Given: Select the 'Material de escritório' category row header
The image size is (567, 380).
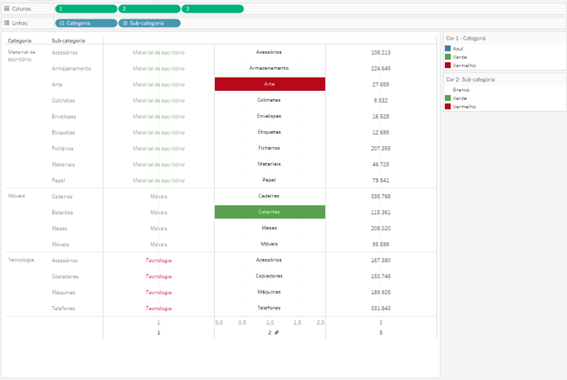Looking at the screenshot, I should pos(22,56).
